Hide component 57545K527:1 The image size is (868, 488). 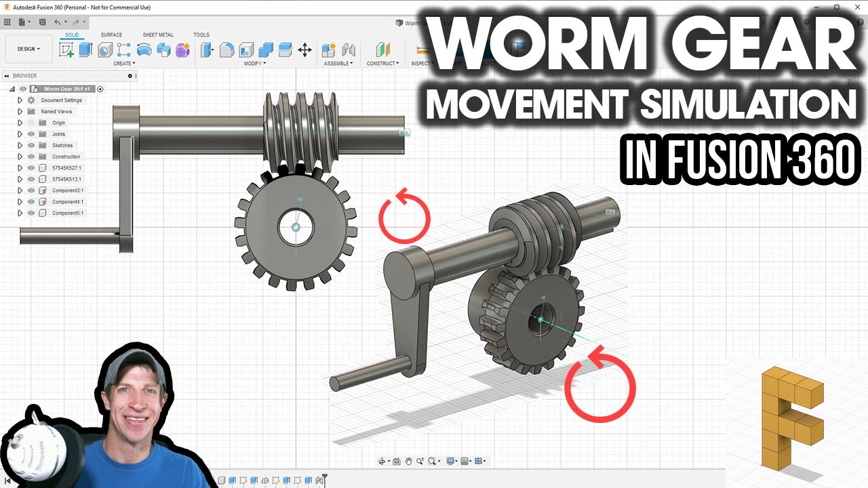tap(31, 168)
